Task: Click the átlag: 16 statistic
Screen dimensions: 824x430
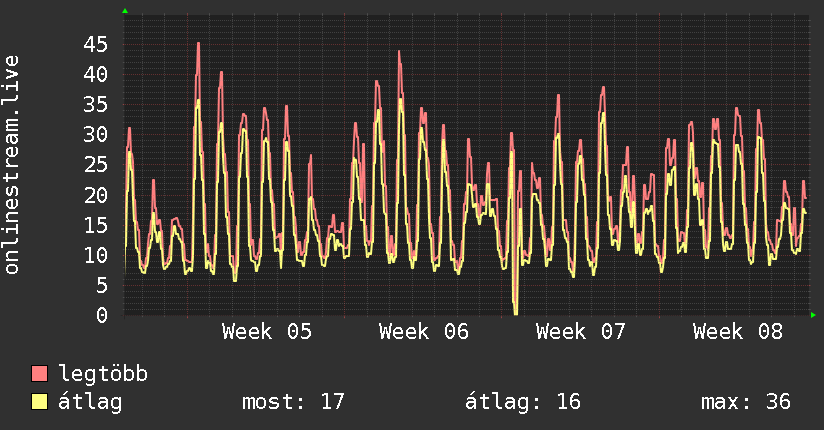Action: click(523, 402)
